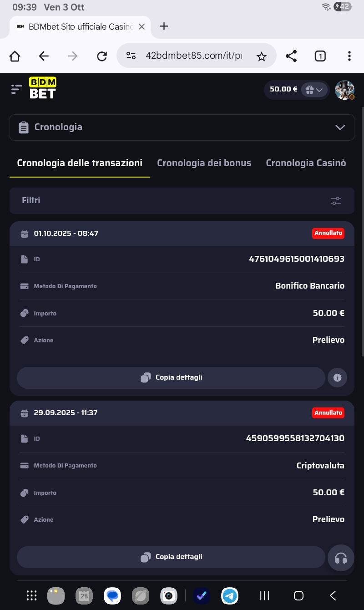Screen dimensions: 364x610
Task: Click the browser address bar URL
Action: click(x=193, y=56)
